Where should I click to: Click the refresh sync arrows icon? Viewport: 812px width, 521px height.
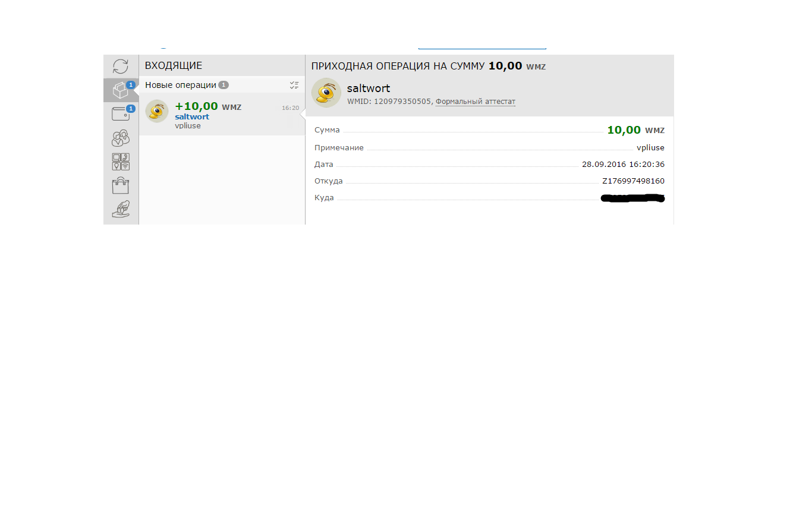click(121, 67)
